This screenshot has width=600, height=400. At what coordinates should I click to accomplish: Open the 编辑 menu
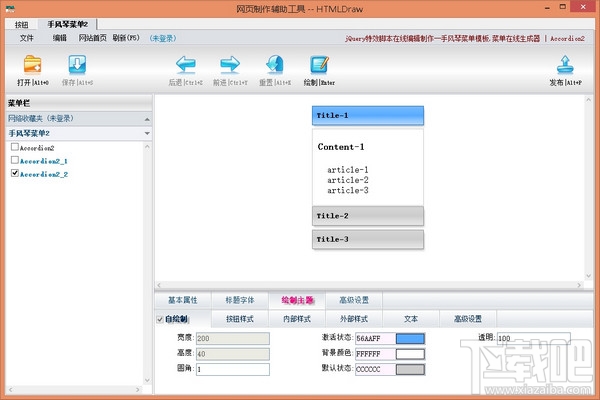coord(60,38)
